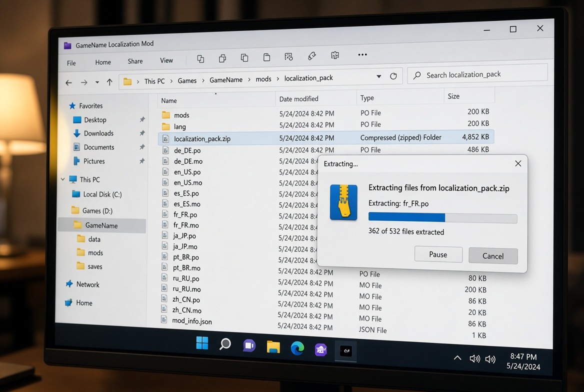Go forward with the right arrow

coord(84,82)
